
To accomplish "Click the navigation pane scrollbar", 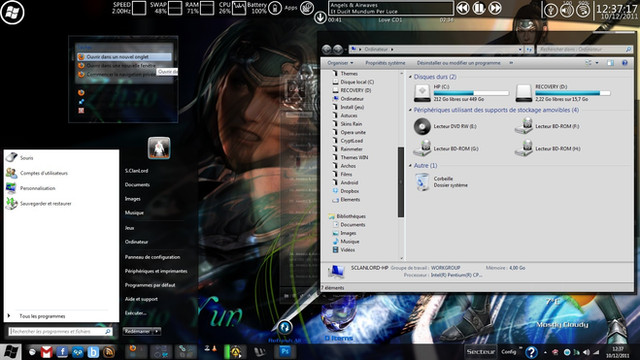I will pyautogui.click(x=401, y=182).
